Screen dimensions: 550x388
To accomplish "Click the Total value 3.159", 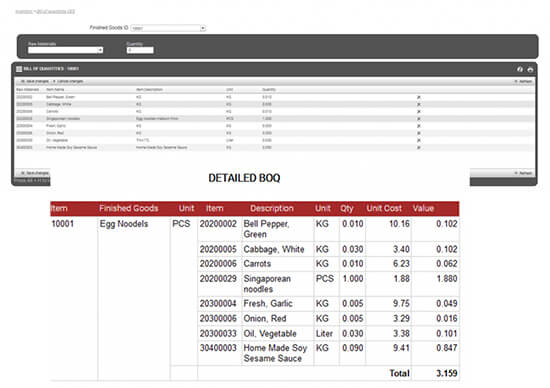I will 447,373.
